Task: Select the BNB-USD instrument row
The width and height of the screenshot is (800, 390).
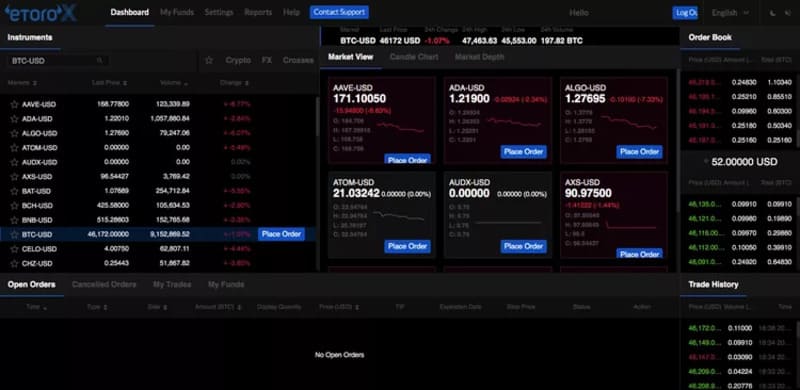Action: [158, 220]
